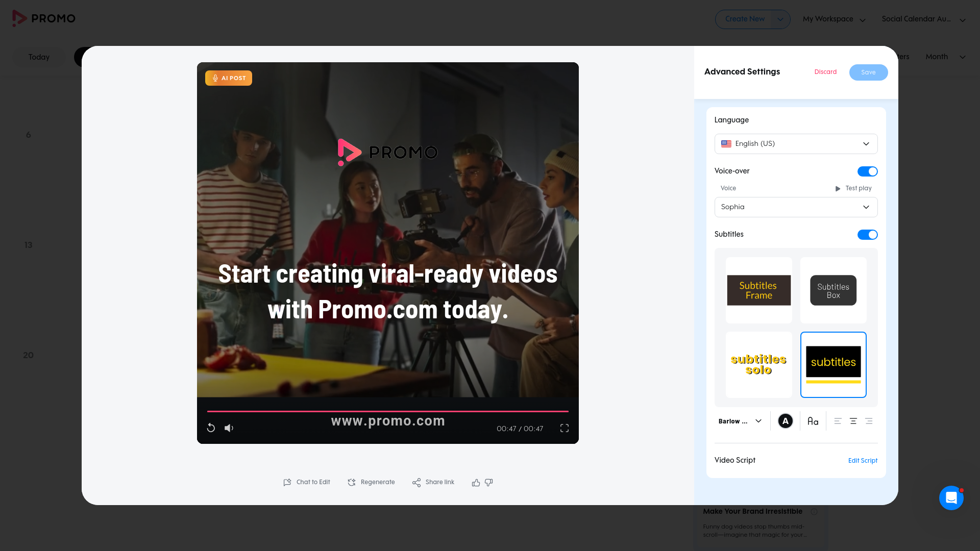Turn off the Subtitles switch
980x551 pixels.
click(867, 235)
